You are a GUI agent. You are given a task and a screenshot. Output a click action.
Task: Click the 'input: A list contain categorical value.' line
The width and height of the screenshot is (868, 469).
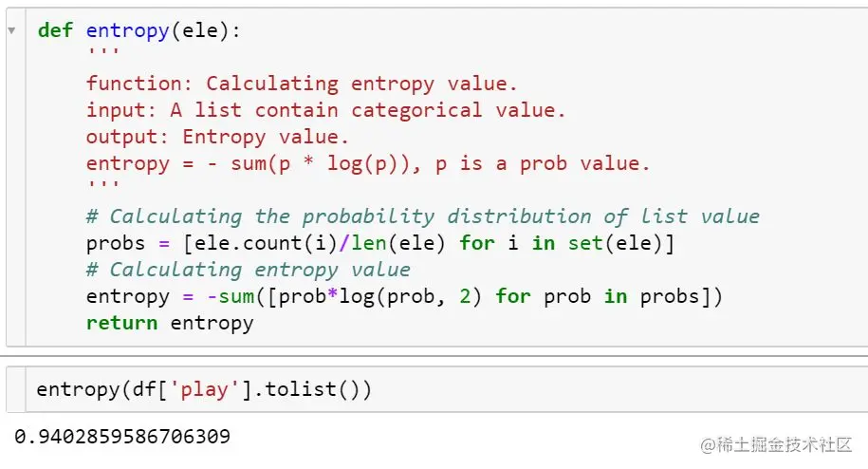tap(325, 110)
